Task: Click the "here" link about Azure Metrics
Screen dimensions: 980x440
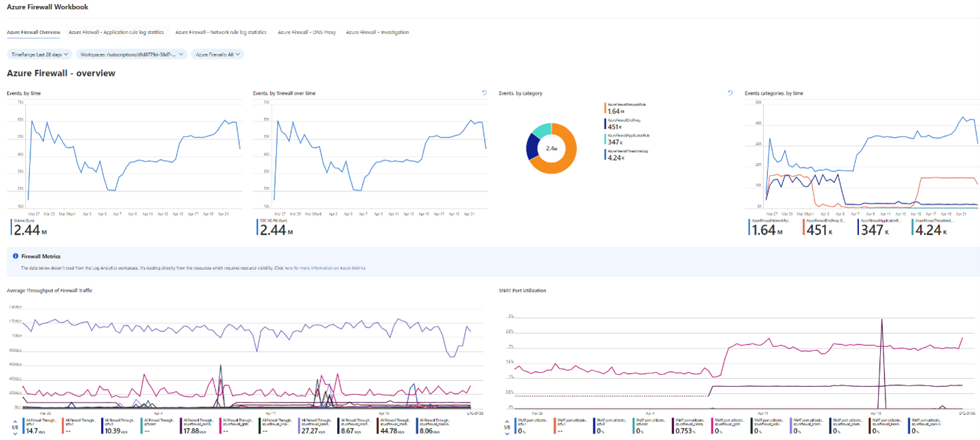Action: pyautogui.click(x=288, y=268)
